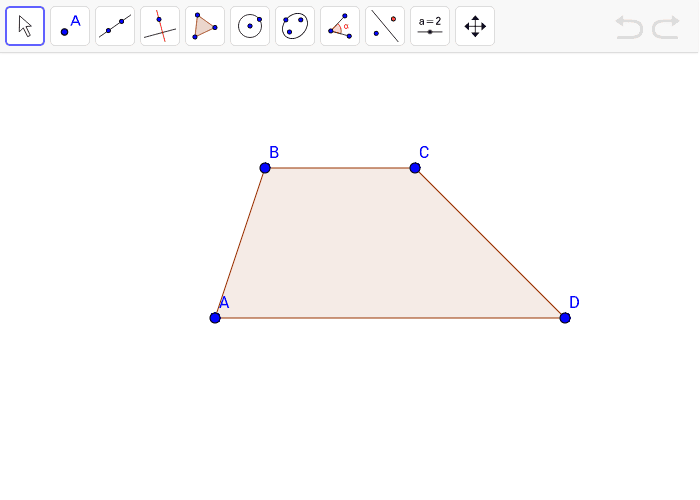
Task: Activate Move Graphics View tool
Action: (475, 26)
